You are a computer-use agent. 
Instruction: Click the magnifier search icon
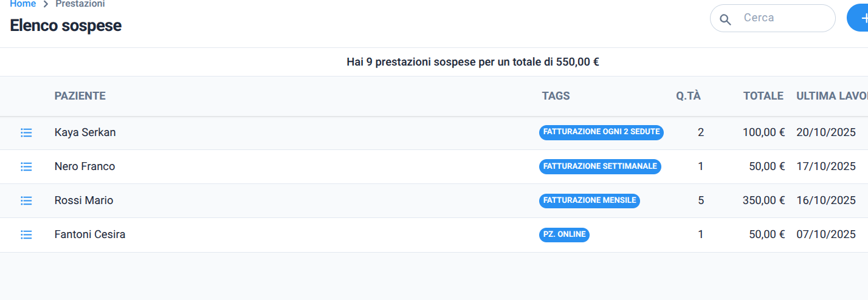725,19
